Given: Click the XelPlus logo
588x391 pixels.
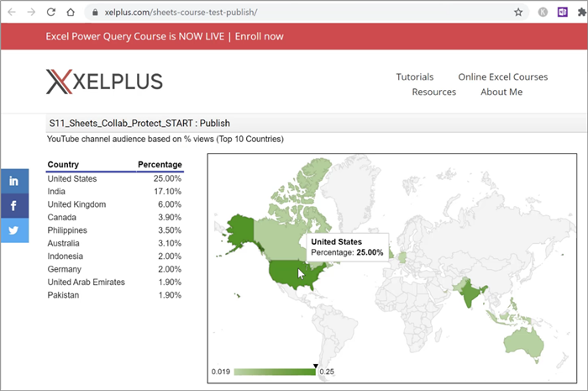Looking at the screenshot, I should (x=104, y=81).
